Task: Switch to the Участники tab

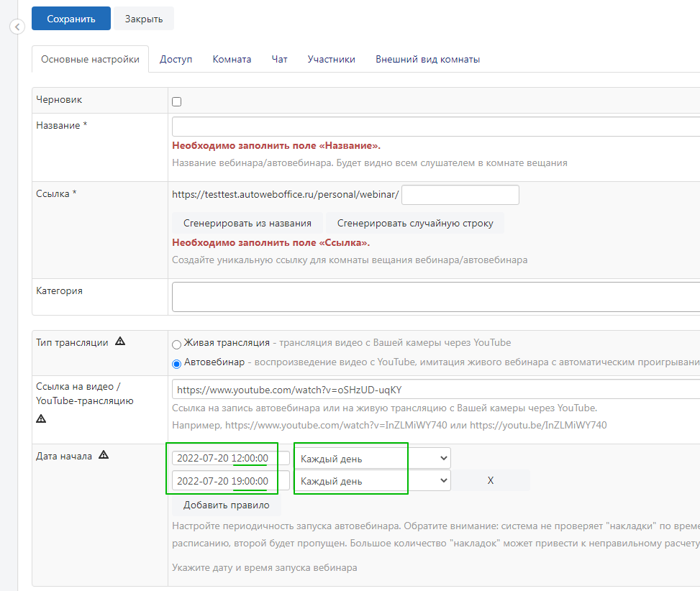Action: point(331,60)
